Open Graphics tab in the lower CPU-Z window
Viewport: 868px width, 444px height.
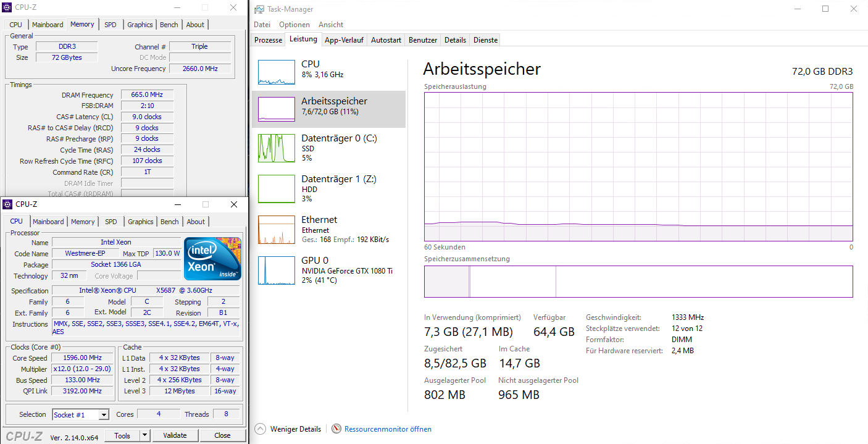(x=141, y=222)
